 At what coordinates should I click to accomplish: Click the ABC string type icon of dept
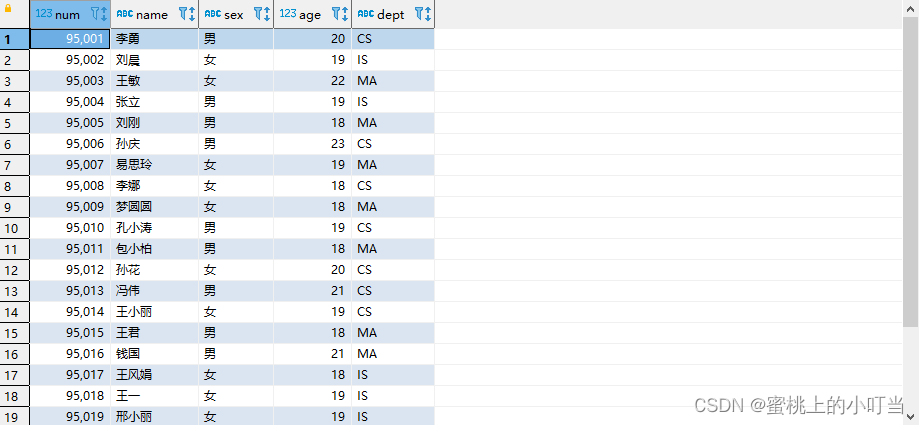pyautogui.click(x=366, y=13)
